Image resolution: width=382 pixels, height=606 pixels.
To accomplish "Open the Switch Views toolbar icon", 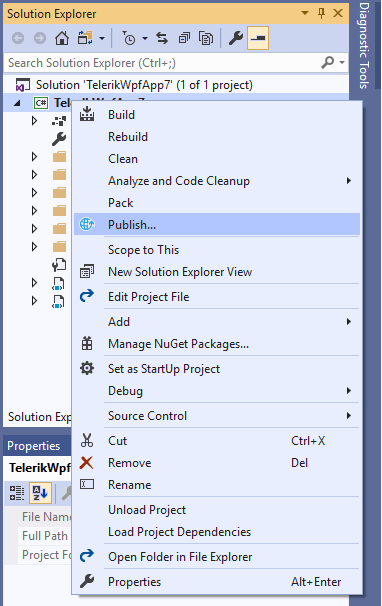I will coord(85,38).
